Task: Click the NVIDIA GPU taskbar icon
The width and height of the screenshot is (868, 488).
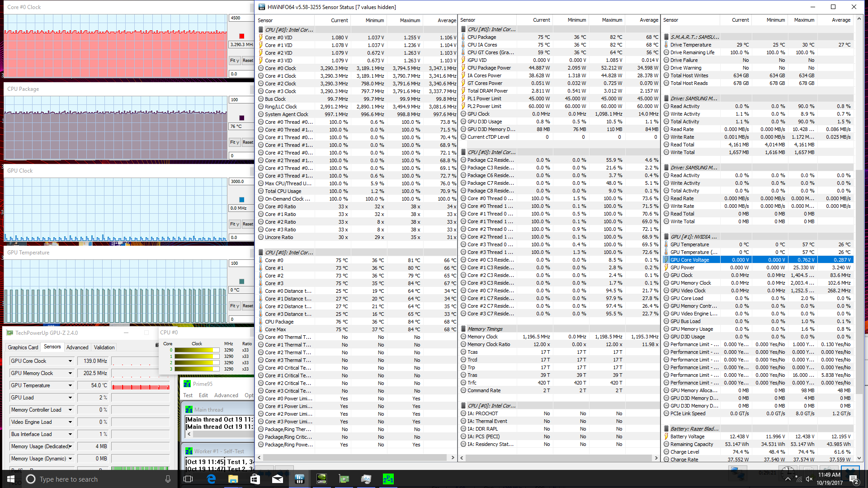Action: [321, 479]
